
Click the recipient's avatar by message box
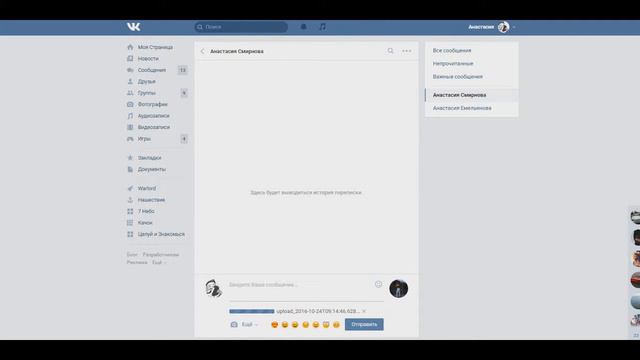[399, 289]
